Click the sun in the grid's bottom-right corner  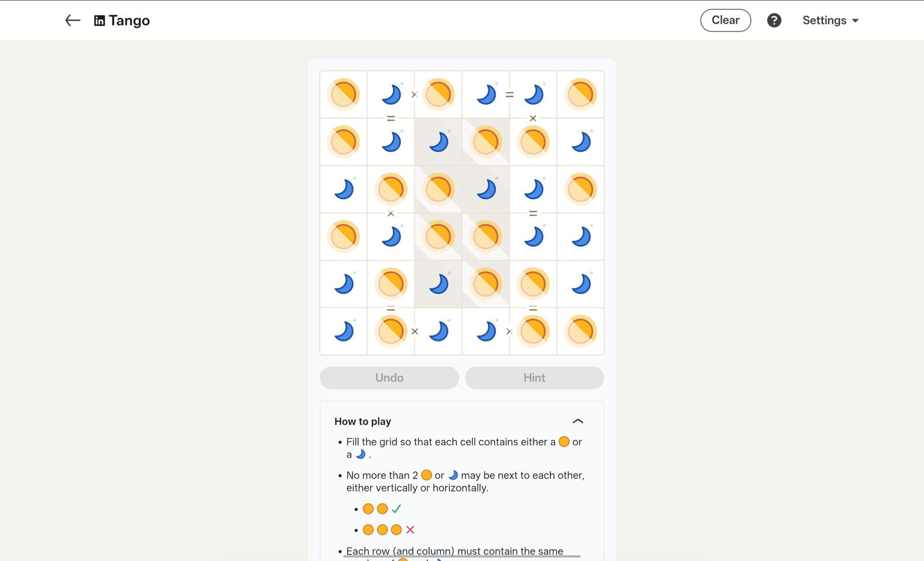580,331
